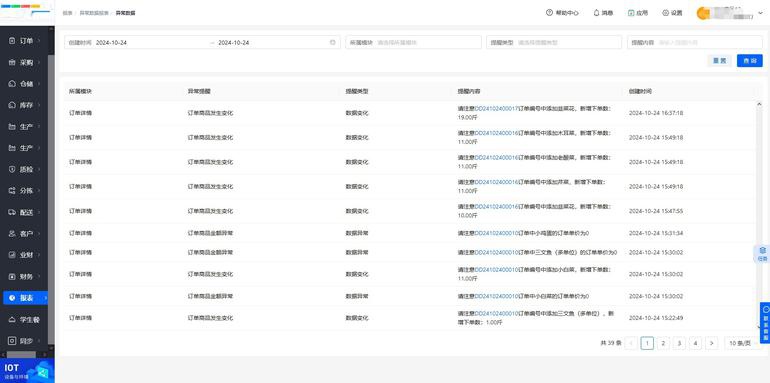Viewport: 770px width, 383px height.
Task: Select the 仓储 warehouse sidebar icon
Action: tap(12, 83)
